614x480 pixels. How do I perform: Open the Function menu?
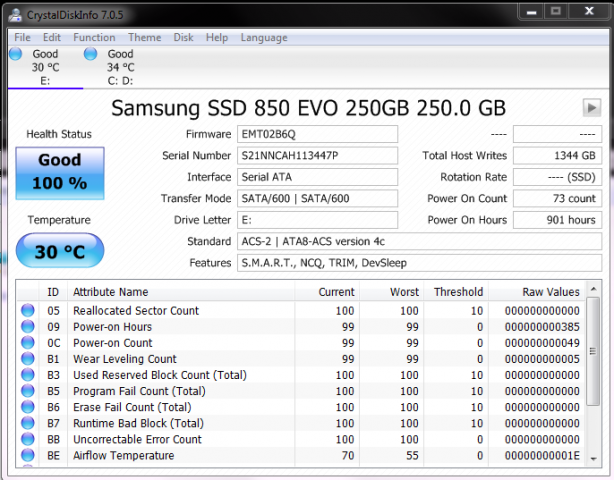(x=94, y=37)
